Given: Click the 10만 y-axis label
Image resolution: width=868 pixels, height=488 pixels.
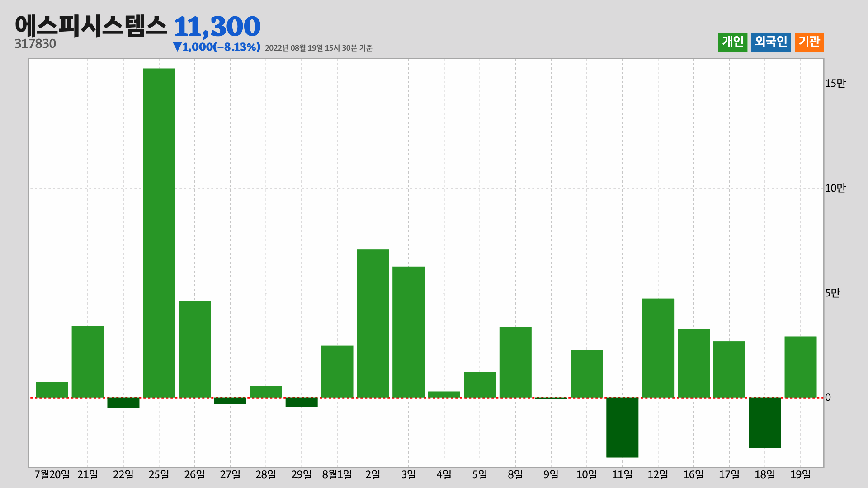Looking at the screenshot, I should click(835, 188).
